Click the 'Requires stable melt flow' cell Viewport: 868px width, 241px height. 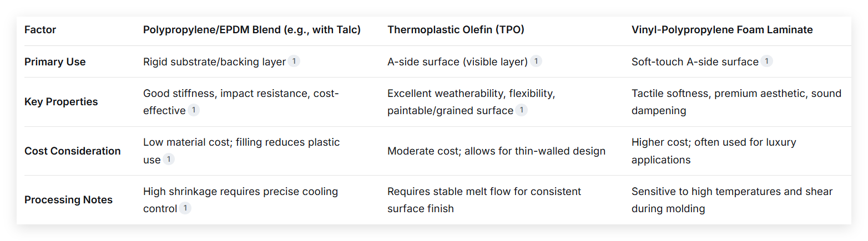click(484, 200)
